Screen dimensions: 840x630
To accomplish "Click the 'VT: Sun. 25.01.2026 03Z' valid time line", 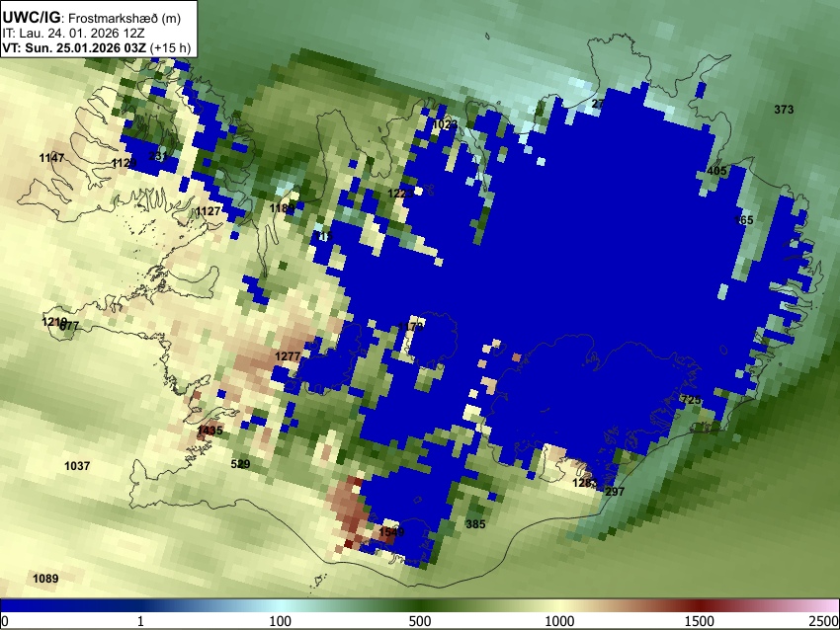I will [97, 47].
